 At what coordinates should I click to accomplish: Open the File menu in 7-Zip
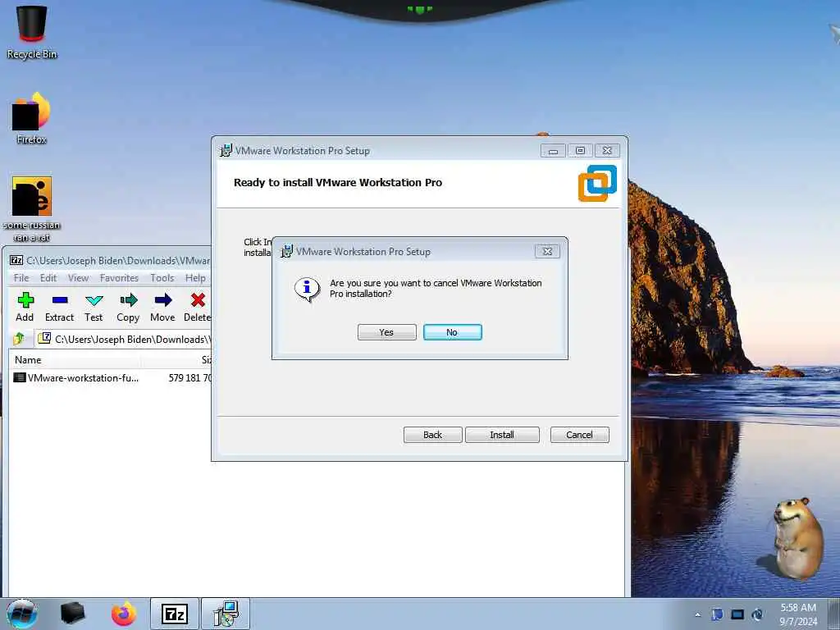click(21, 277)
